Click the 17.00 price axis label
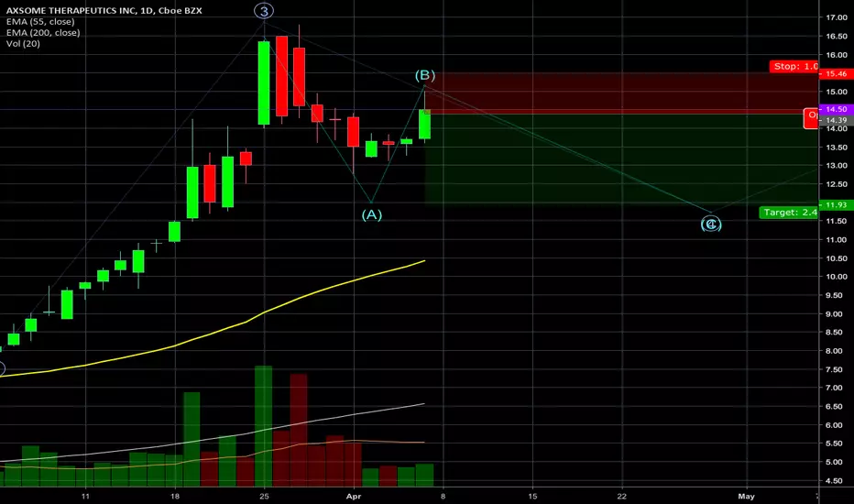This screenshot has width=854, height=504. point(837,17)
